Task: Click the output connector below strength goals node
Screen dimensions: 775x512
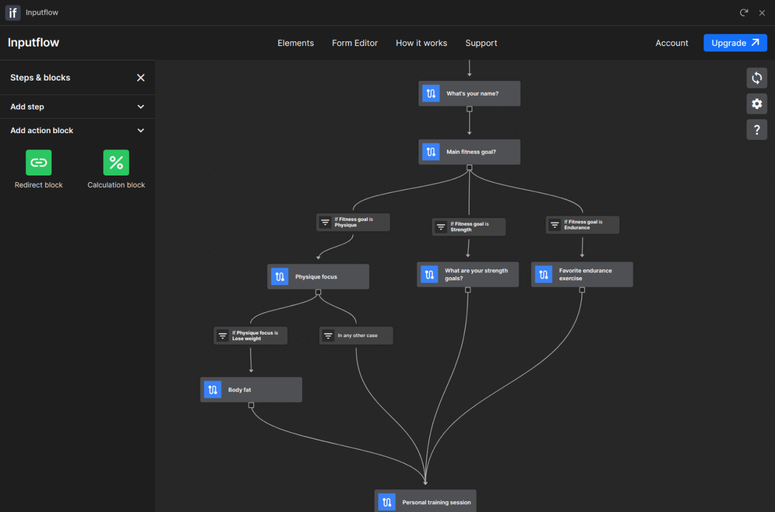Action: pos(468,290)
